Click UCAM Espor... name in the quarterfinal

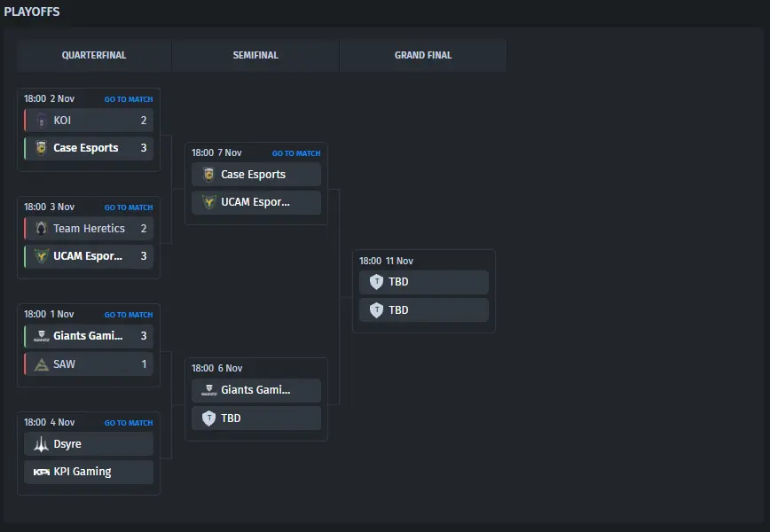tap(88, 255)
